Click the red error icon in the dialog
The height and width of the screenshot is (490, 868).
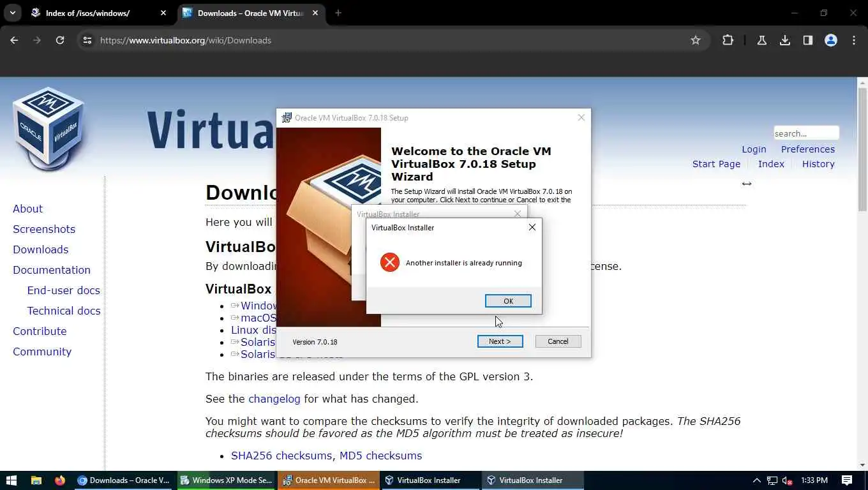[389, 262]
